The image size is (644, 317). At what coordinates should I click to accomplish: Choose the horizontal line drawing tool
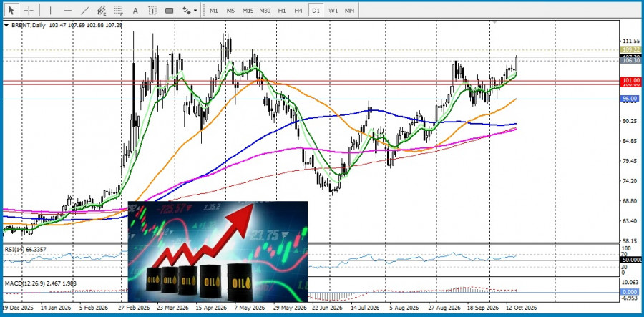pos(68,11)
